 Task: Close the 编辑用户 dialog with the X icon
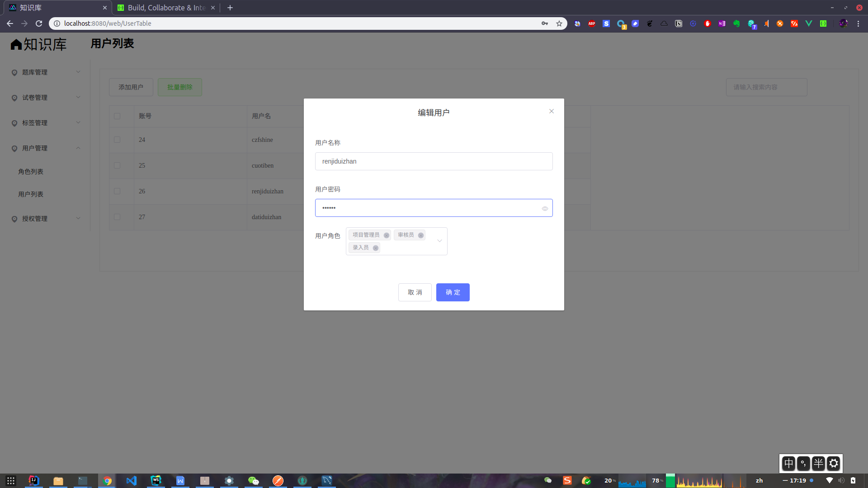(x=551, y=111)
